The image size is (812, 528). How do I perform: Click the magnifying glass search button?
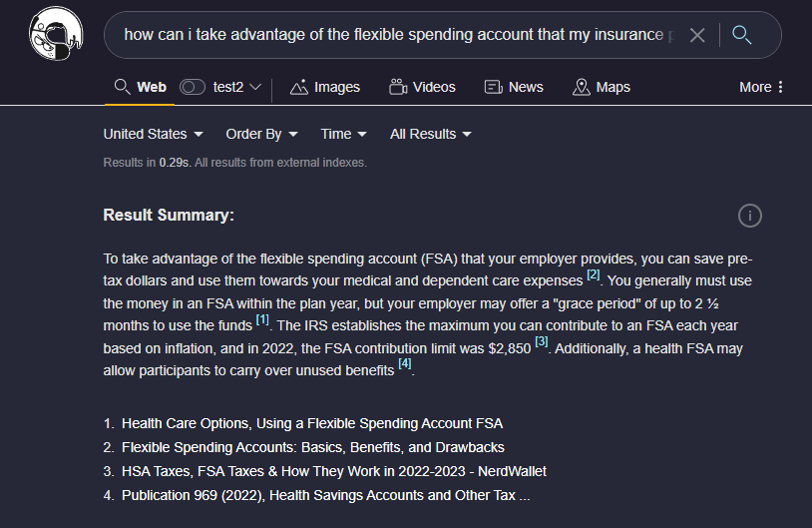click(x=741, y=35)
